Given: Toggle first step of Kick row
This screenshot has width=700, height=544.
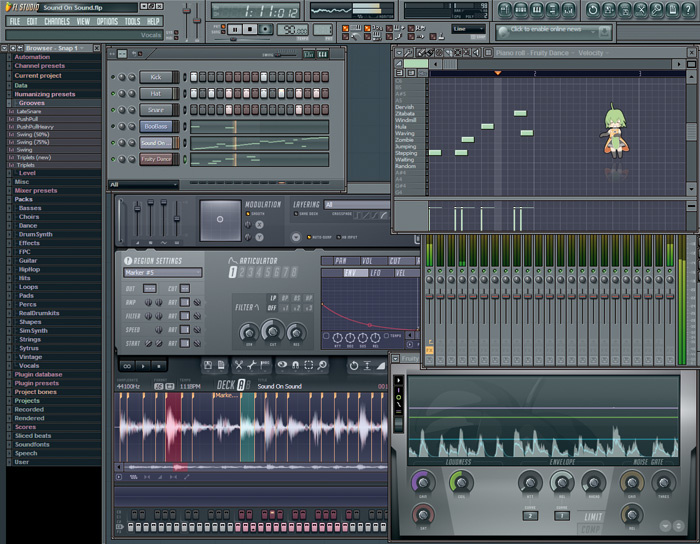Looking at the screenshot, I should 194,77.
